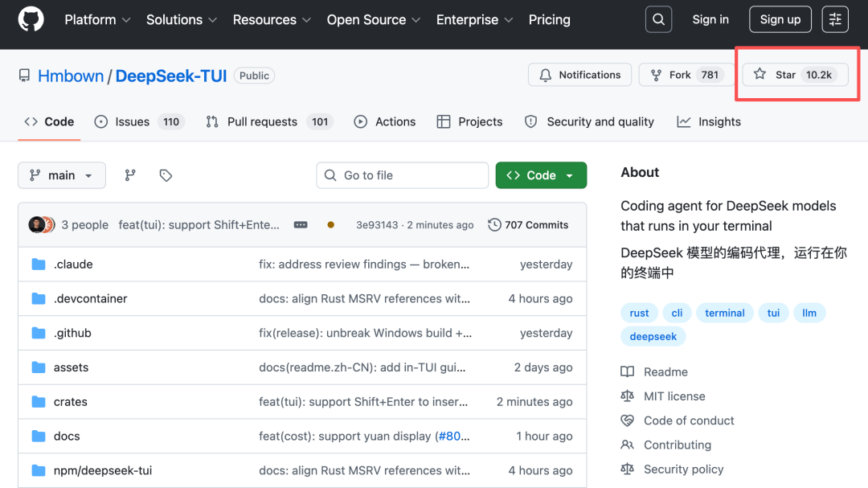The height and width of the screenshot is (488, 868).
Task: Click Sign in
Action: (710, 19)
